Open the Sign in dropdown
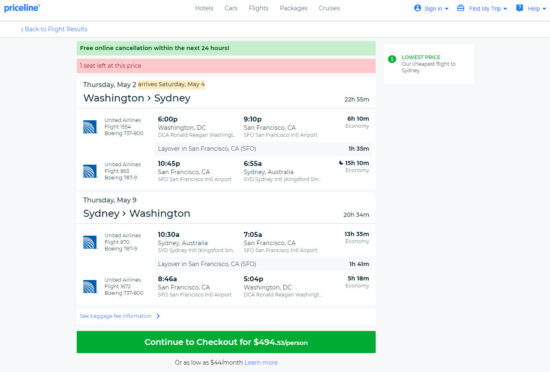This screenshot has width=550, height=372. point(431,8)
